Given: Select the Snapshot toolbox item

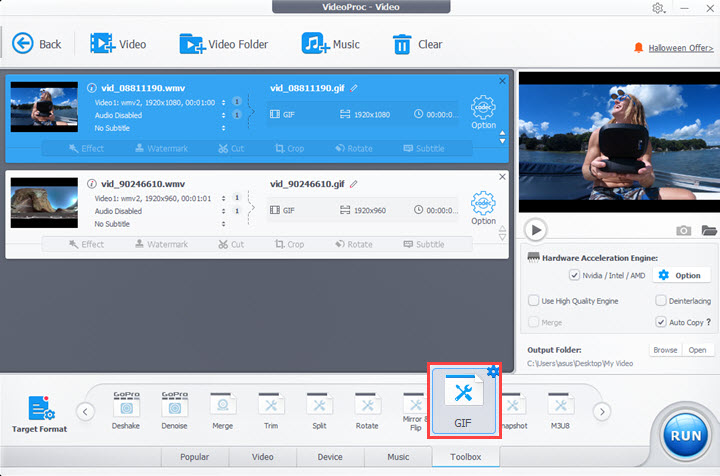Looking at the screenshot, I should pyautogui.click(x=513, y=410).
